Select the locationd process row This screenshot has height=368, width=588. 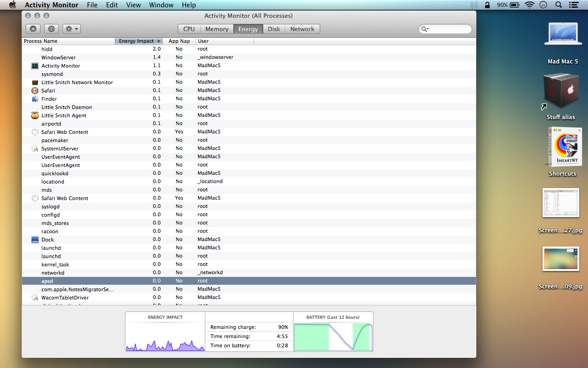tap(249, 182)
